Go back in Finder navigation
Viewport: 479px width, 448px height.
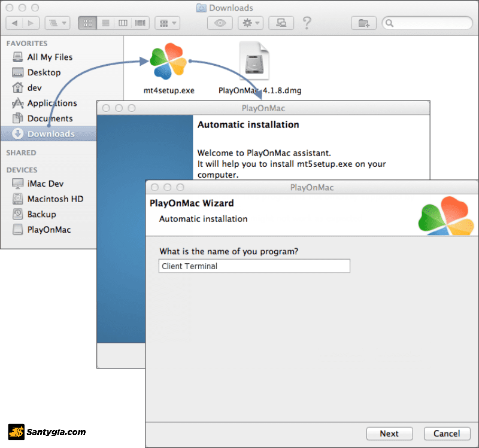pos(14,23)
